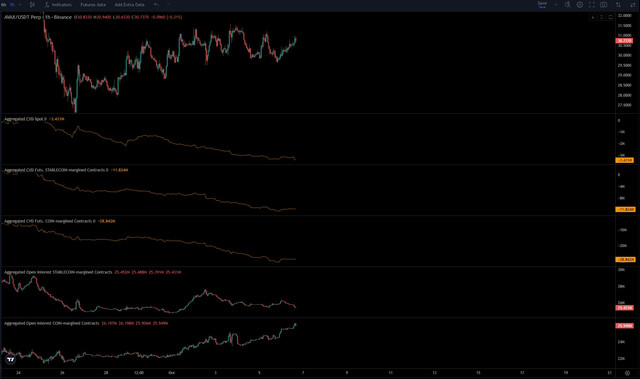Open the quick search icon
This screenshot has height=379, width=640.
pos(567,4)
